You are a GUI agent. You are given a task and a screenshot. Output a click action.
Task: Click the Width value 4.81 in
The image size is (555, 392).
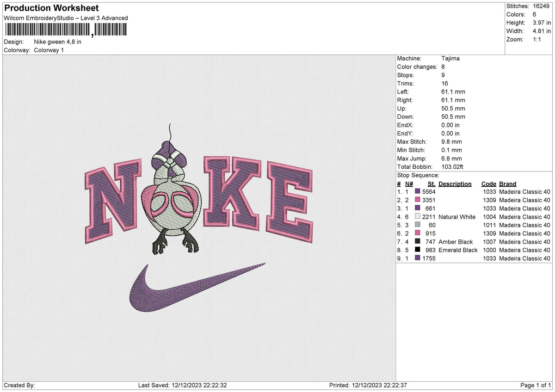(x=542, y=31)
